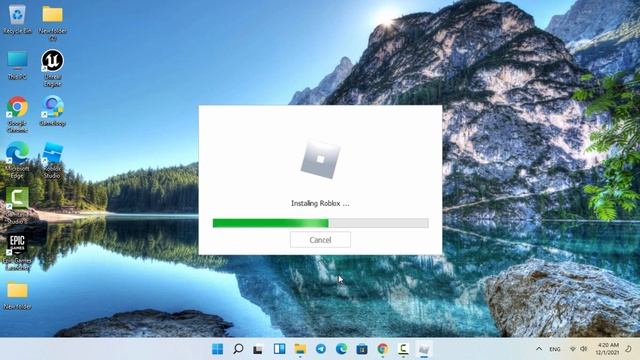Click the ENG language indicator
The height and width of the screenshot is (360, 640).
[555, 349]
